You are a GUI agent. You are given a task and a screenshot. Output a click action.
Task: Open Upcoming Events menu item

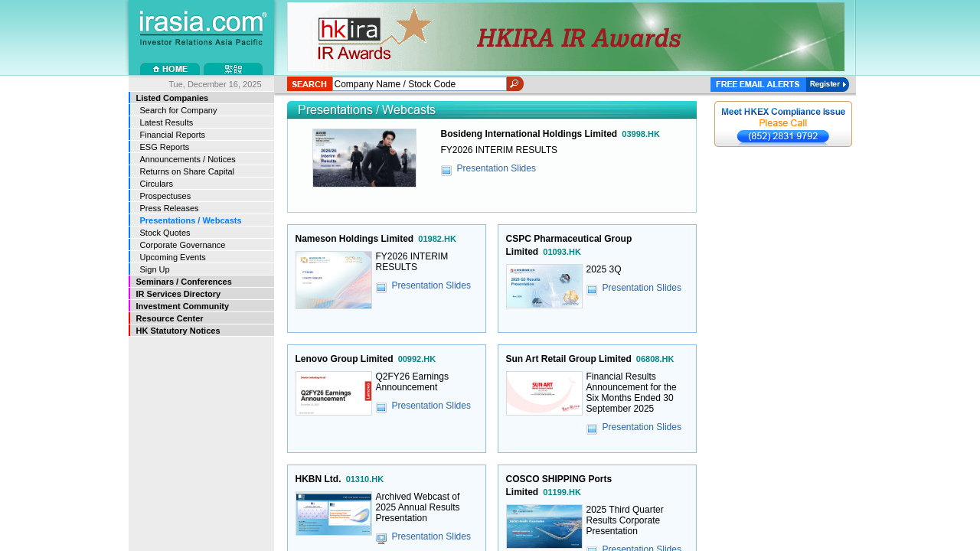coord(201,257)
